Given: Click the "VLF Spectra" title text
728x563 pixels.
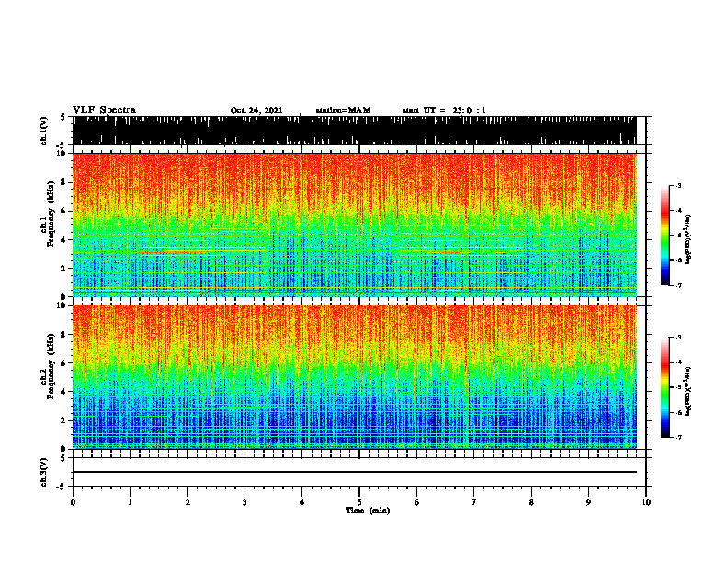Looking at the screenshot, I should click(x=104, y=110).
